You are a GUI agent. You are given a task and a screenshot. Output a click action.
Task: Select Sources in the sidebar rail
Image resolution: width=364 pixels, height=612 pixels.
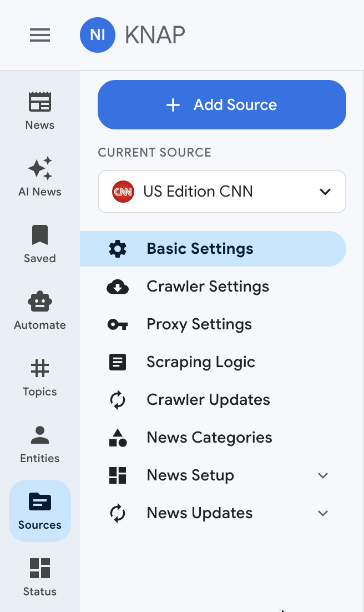pyautogui.click(x=40, y=510)
